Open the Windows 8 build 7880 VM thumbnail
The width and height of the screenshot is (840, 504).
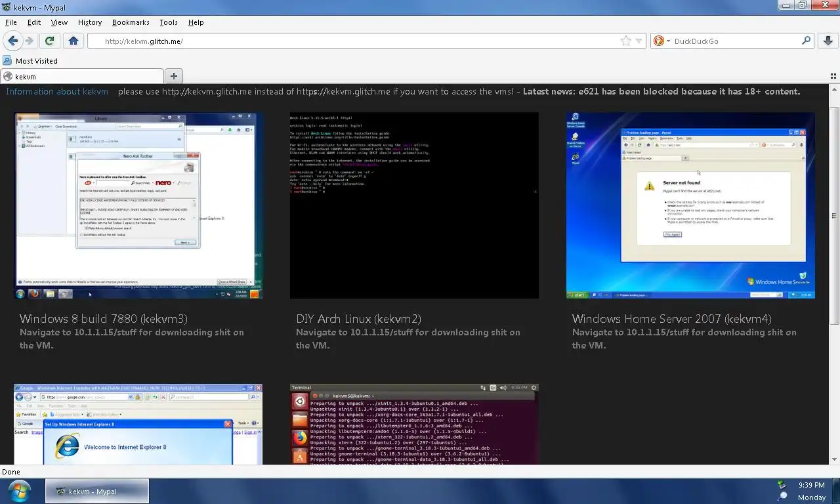[x=138, y=205]
